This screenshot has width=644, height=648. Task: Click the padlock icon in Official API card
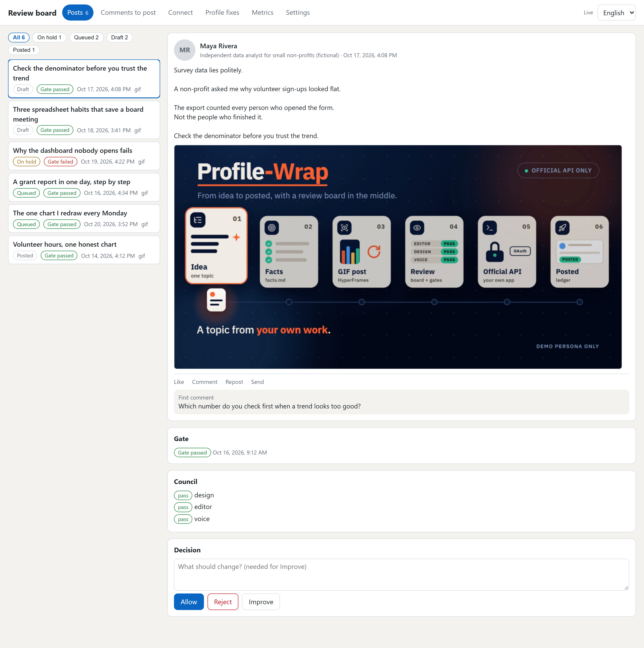click(495, 252)
